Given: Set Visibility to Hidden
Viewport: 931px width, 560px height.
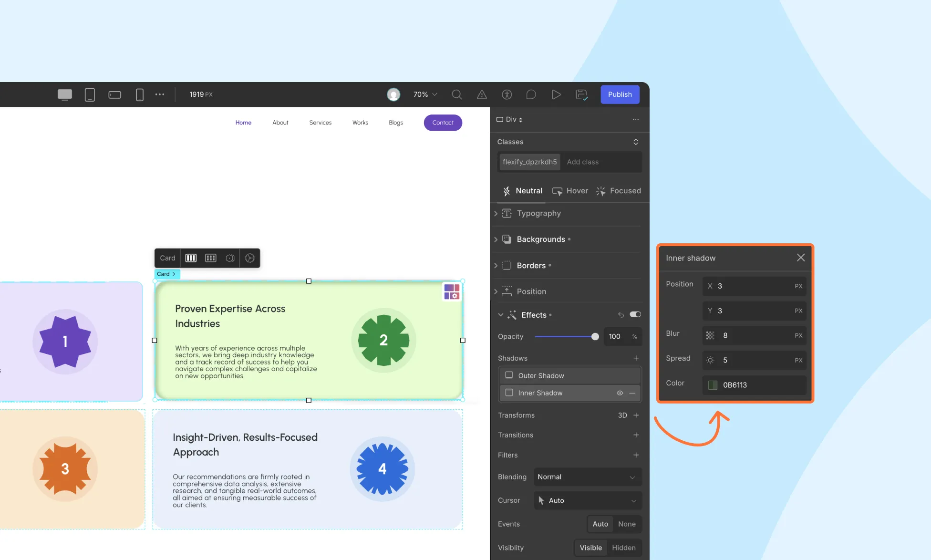Looking at the screenshot, I should click(x=623, y=548).
